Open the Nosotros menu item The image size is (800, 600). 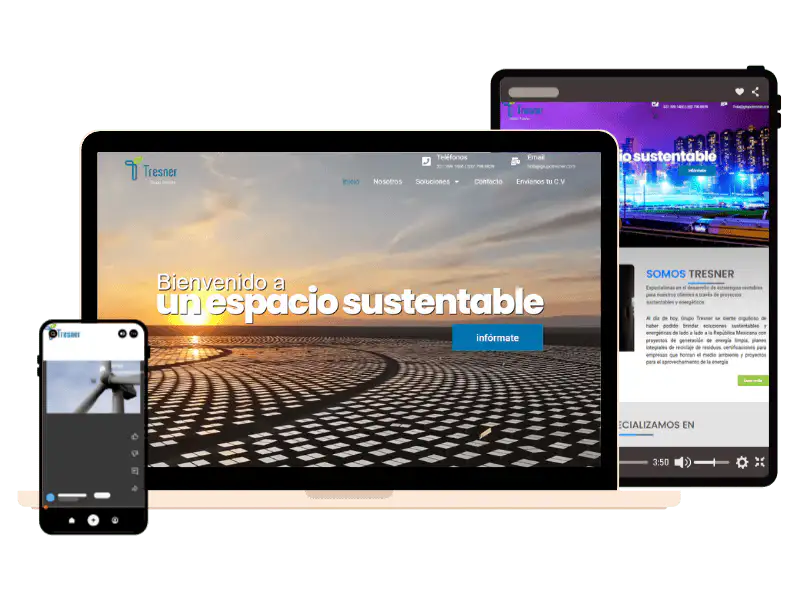pos(387,182)
